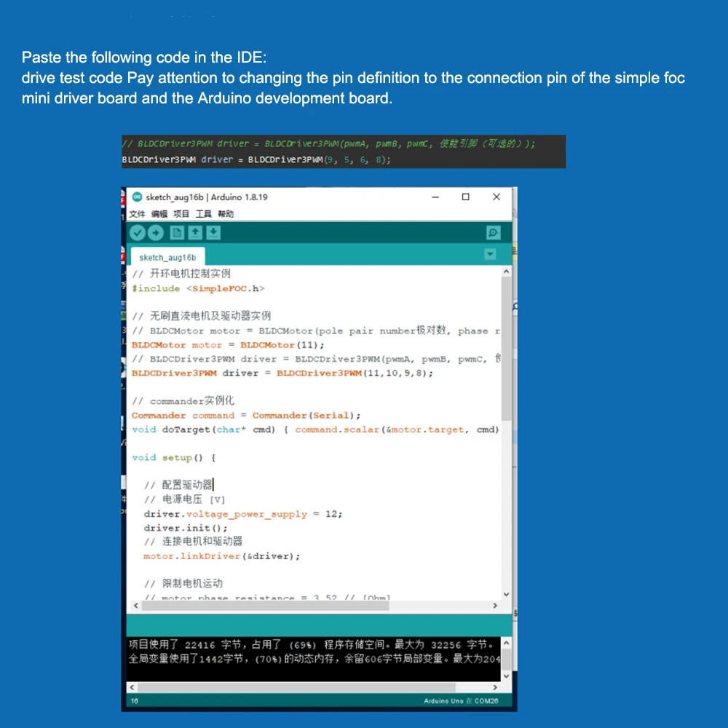Click the console line '全局变量使用了1442字节'

(314, 659)
